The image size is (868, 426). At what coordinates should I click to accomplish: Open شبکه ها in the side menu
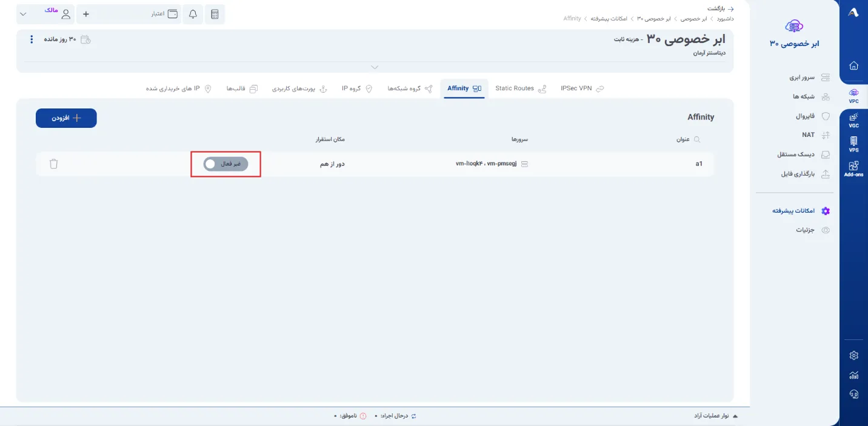pyautogui.click(x=811, y=96)
